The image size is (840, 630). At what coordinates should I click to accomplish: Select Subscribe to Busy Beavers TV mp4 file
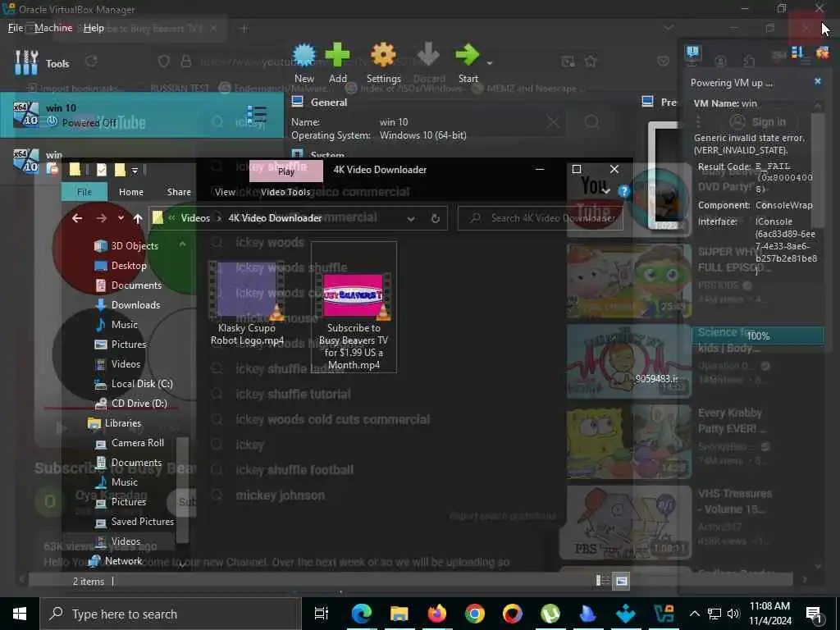(354, 307)
